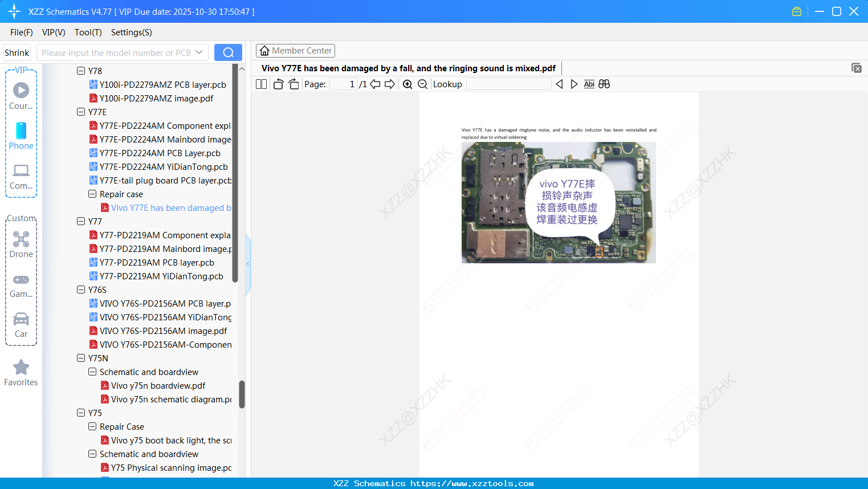Image resolution: width=868 pixels, height=489 pixels.
Task: Collapse Schematic and boardview under Y75N
Action: pos(92,372)
